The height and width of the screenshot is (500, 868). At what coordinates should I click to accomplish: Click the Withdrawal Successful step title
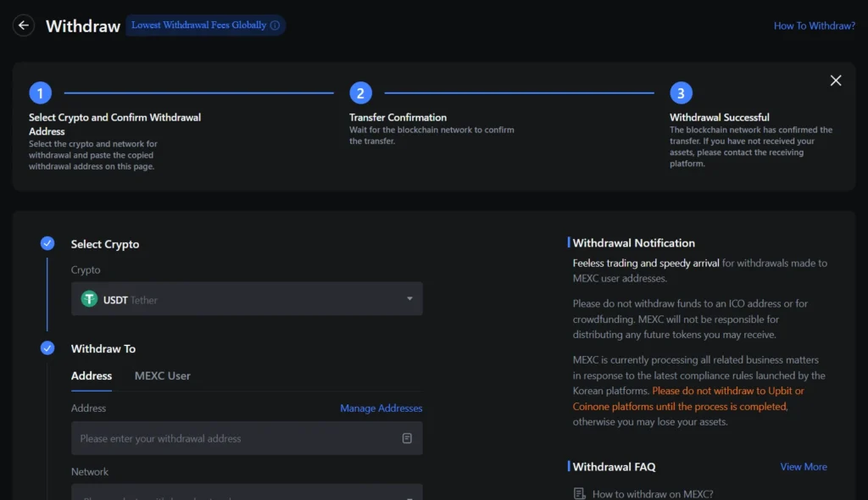pos(719,118)
